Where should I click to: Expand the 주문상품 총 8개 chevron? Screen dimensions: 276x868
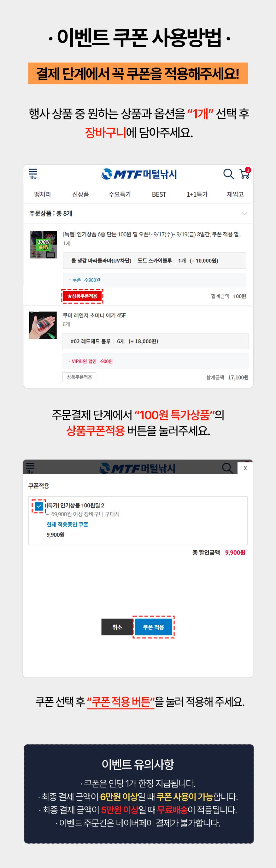[x=245, y=213]
